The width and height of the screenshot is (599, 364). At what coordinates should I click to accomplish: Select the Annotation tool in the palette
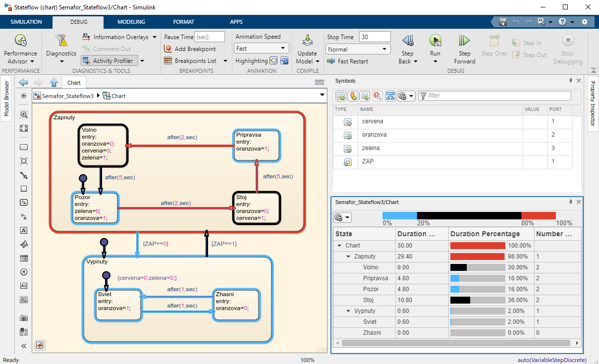24,286
